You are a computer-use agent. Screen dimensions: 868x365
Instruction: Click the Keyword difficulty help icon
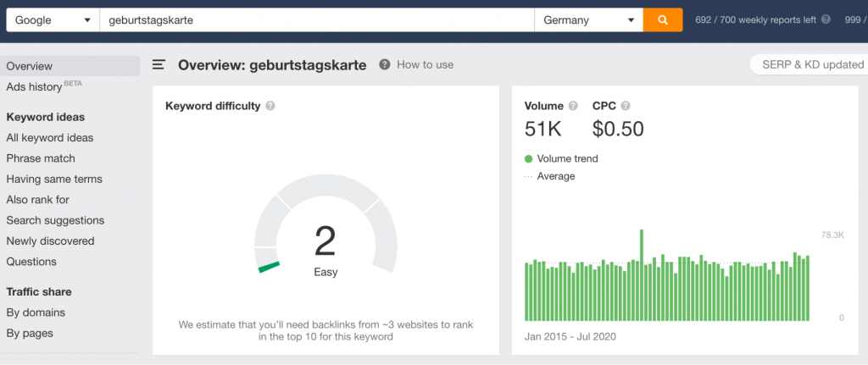(x=270, y=106)
